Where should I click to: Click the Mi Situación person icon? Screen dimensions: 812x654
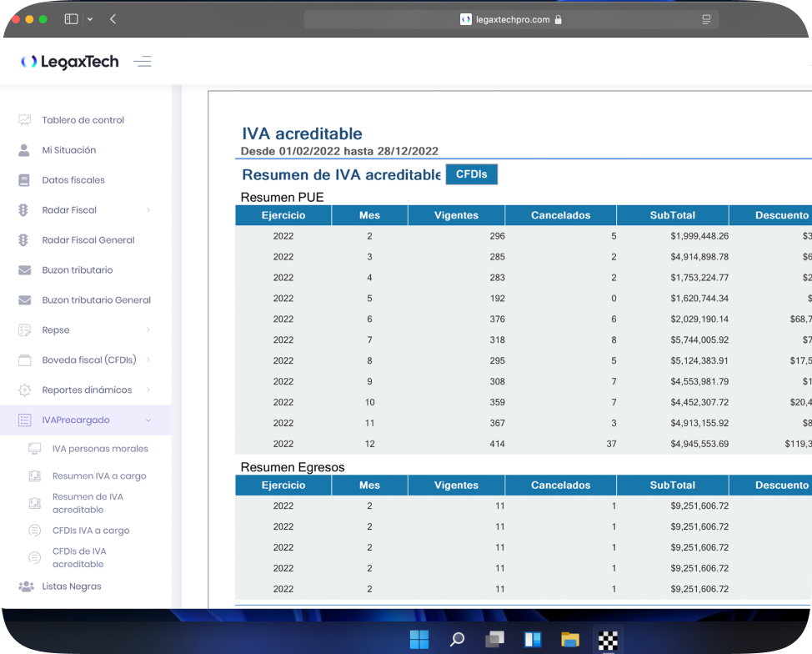pyautogui.click(x=25, y=150)
